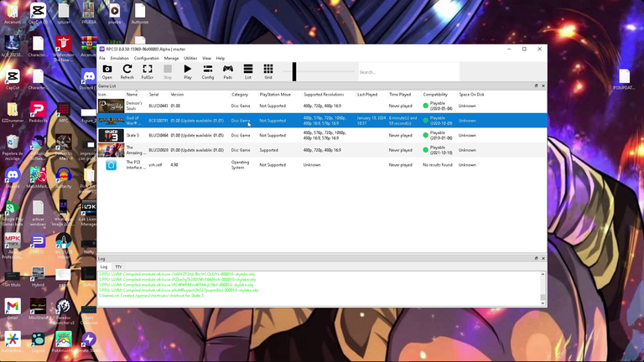Click Demon's Souls green Playable status dot
The height and width of the screenshot is (362, 644).
(425, 106)
